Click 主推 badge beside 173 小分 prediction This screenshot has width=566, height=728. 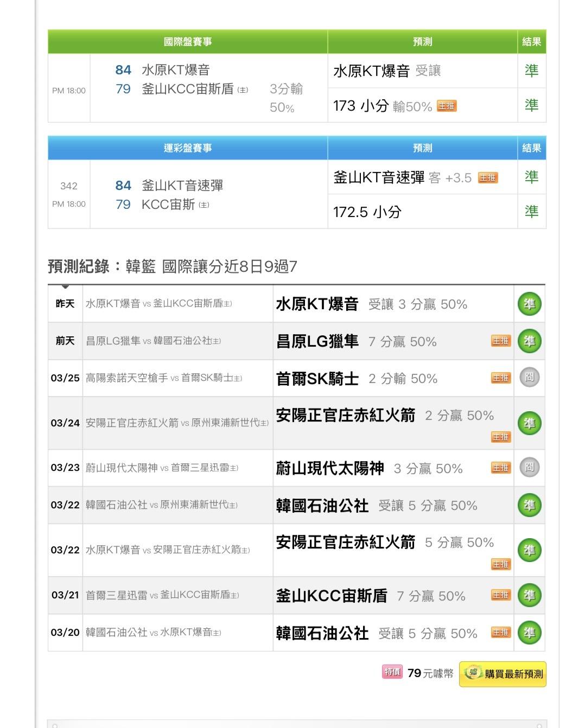447,106
